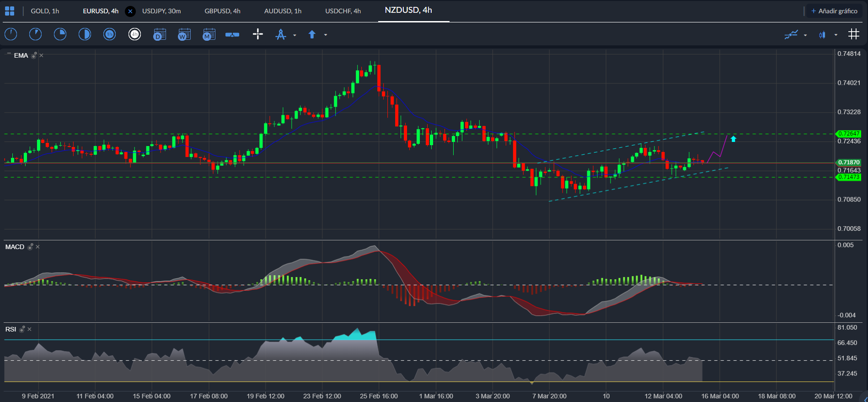This screenshot has width=868, height=402.
Task: Open the indicators icon in the toolbar
Action: 791,34
